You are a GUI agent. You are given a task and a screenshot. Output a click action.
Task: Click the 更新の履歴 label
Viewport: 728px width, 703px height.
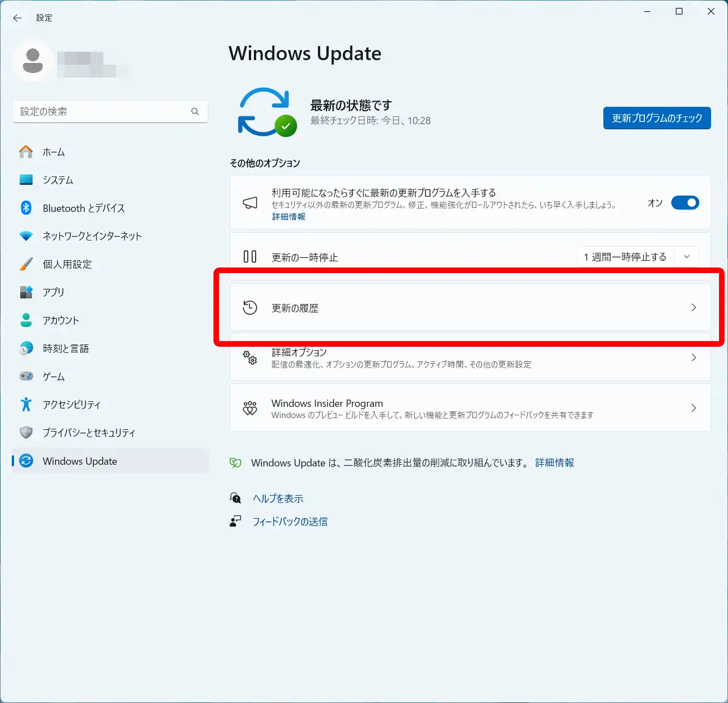coord(295,308)
